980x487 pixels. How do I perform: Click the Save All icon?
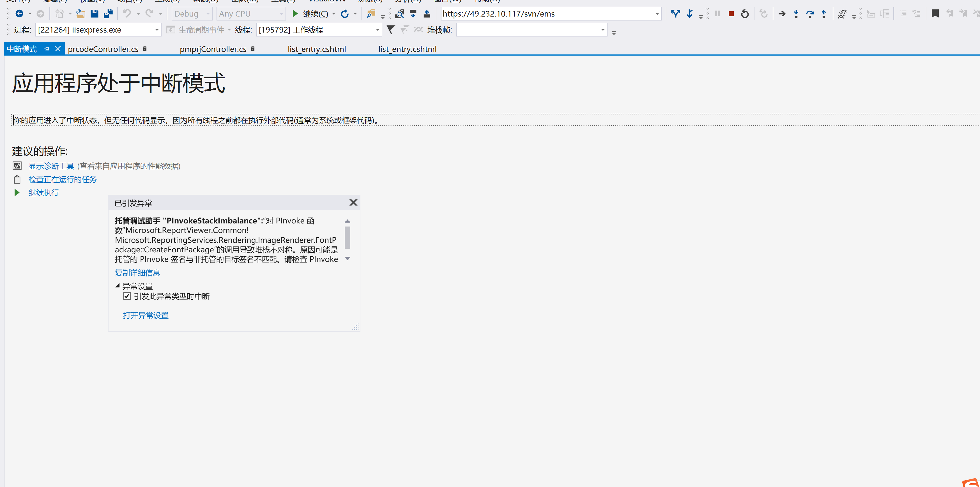pyautogui.click(x=108, y=14)
